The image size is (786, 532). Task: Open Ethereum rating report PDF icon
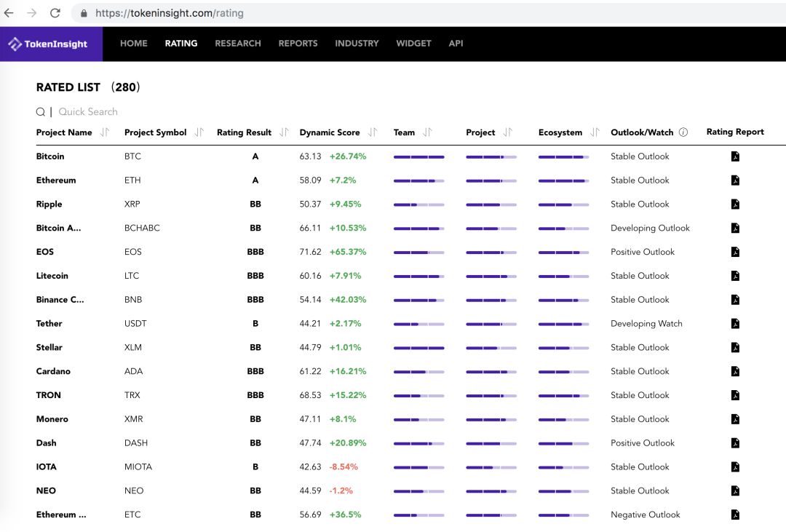coord(735,180)
